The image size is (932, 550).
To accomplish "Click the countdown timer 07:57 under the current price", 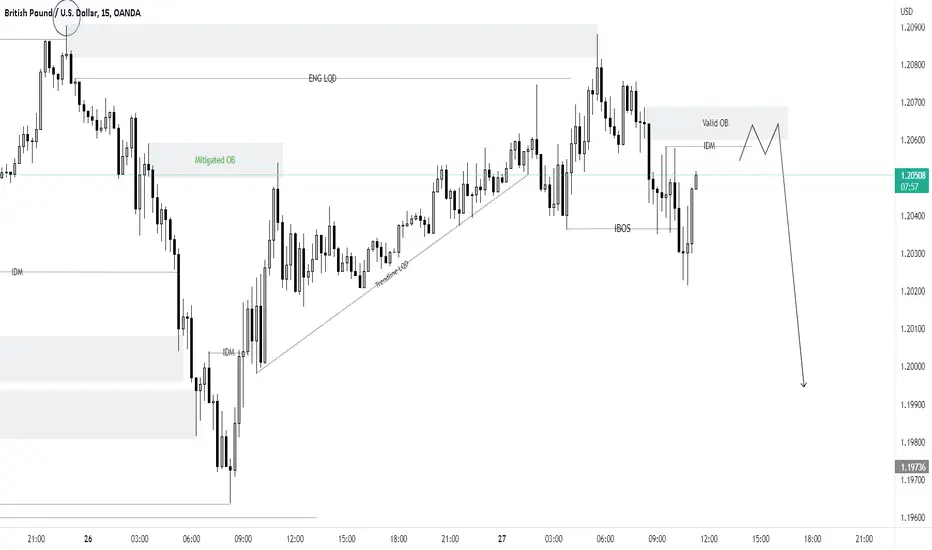I will coord(909,187).
